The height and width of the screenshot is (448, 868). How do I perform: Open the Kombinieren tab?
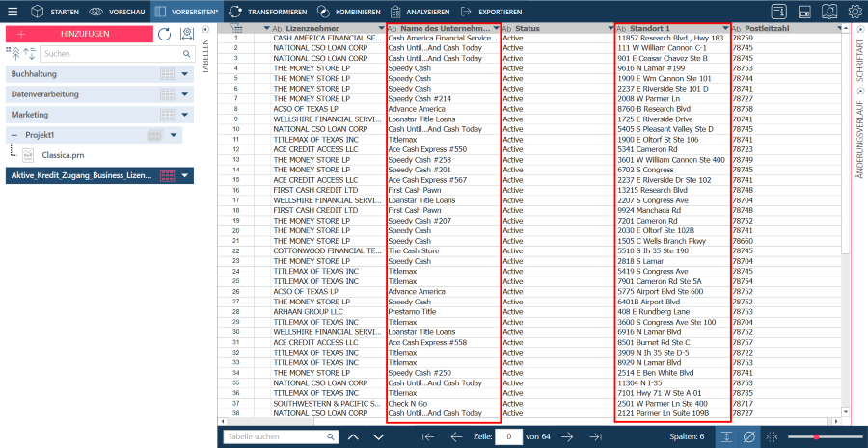(x=349, y=12)
